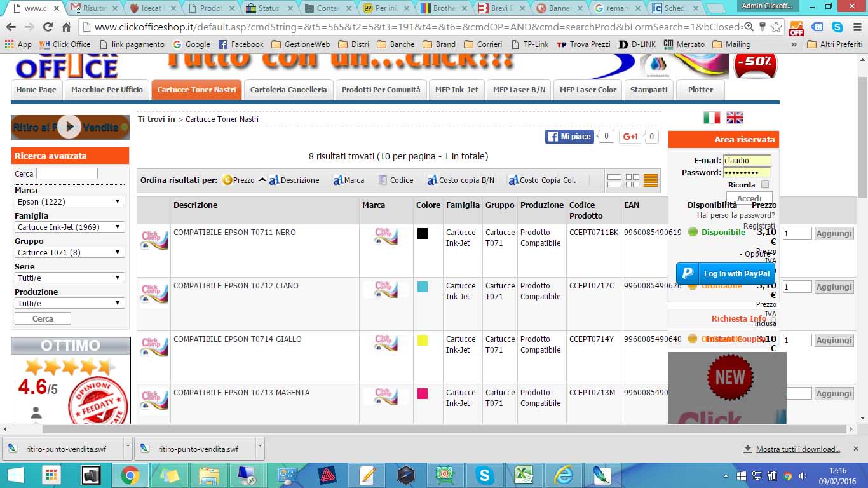Click the zoom magnifier in the address bar
The width and height of the screenshot is (868, 488).
[x=749, y=27]
